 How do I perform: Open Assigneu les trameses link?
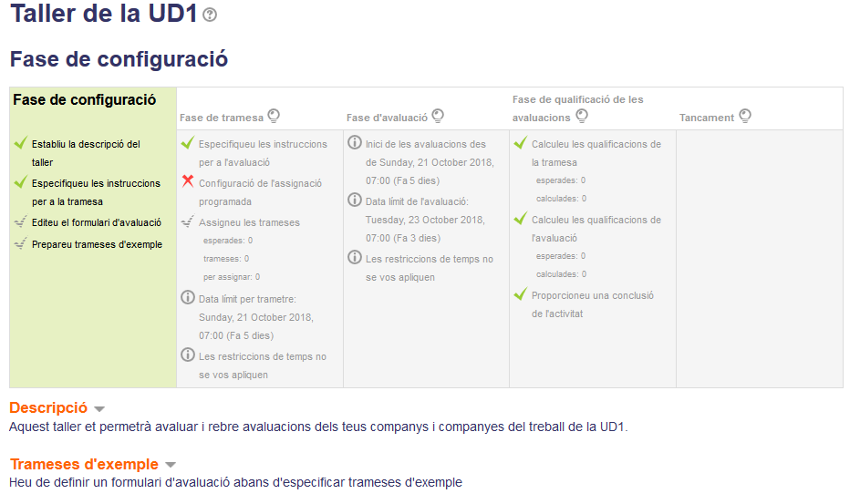pyautogui.click(x=249, y=222)
